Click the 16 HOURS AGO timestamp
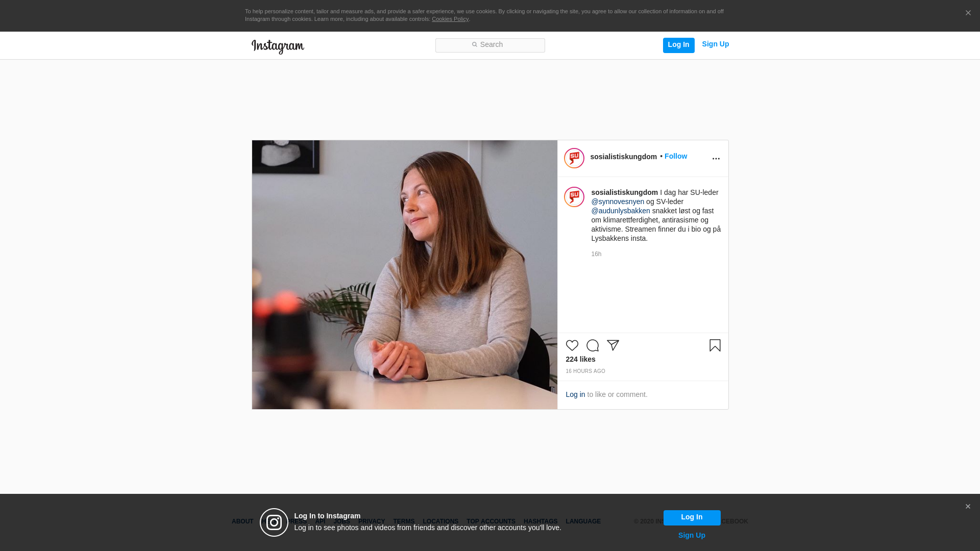The image size is (980, 551). [585, 371]
